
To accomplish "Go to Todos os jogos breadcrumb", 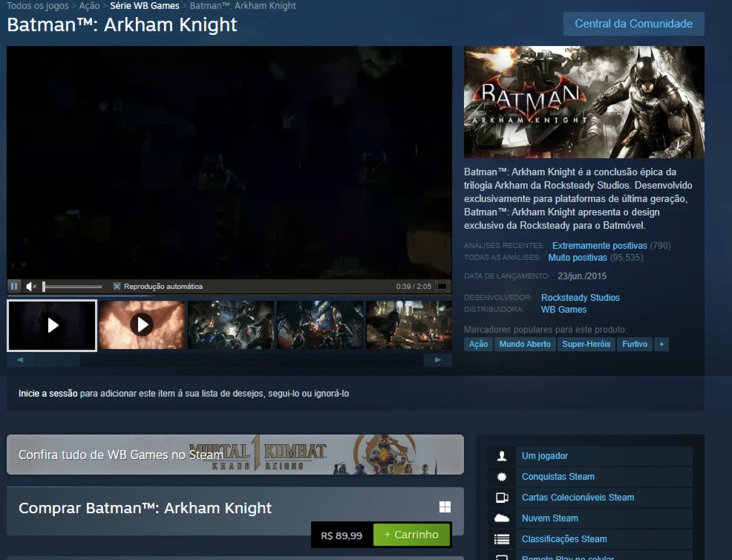I will click(x=37, y=6).
